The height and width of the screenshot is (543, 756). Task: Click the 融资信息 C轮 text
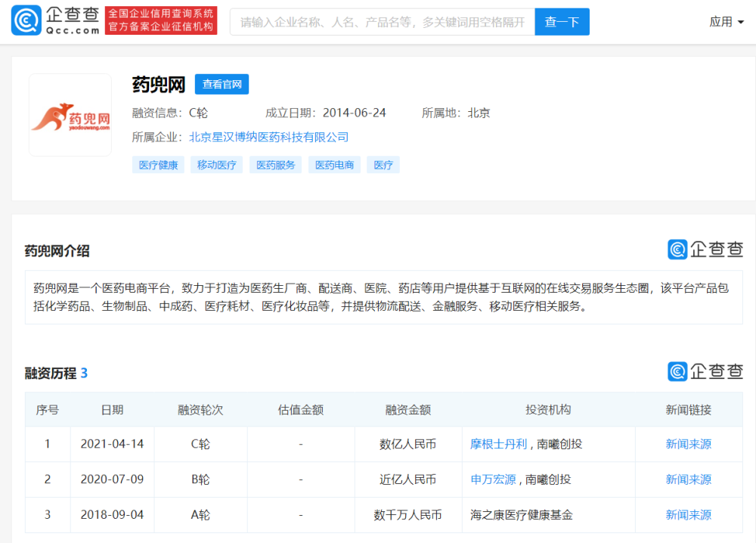tap(169, 113)
